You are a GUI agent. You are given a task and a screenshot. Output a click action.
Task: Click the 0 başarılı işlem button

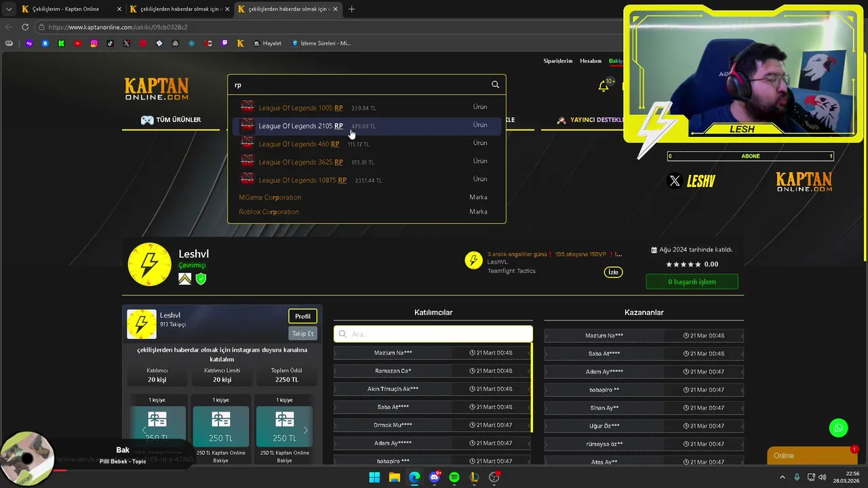click(x=692, y=282)
